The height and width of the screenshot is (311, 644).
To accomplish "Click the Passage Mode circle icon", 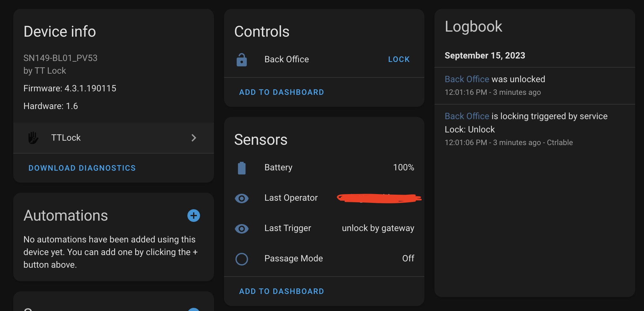I will pos(241,259).
